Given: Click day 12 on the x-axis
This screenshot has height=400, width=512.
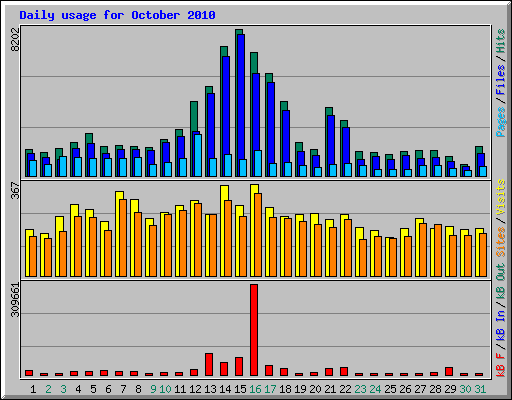Looking at the screenshot, I should point(195,389).
